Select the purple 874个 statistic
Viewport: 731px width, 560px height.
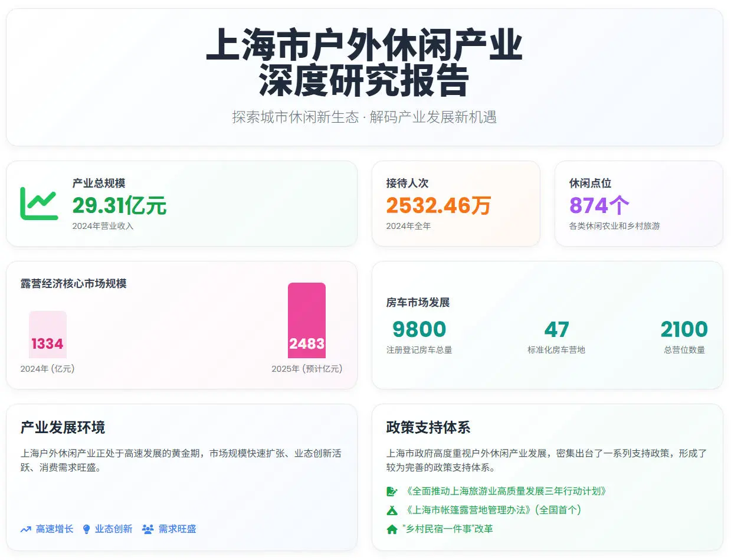tap(599, 206)
